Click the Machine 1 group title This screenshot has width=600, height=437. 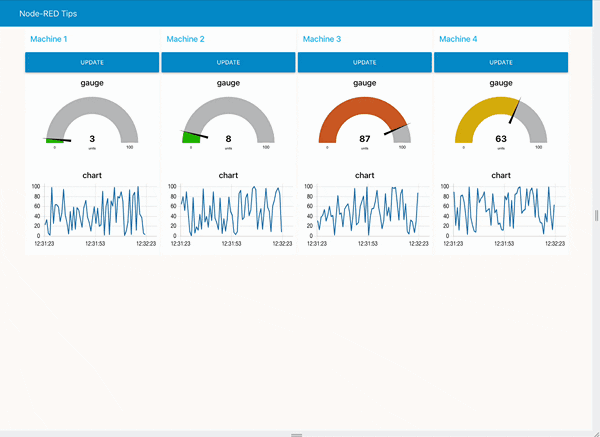point(49,39)
